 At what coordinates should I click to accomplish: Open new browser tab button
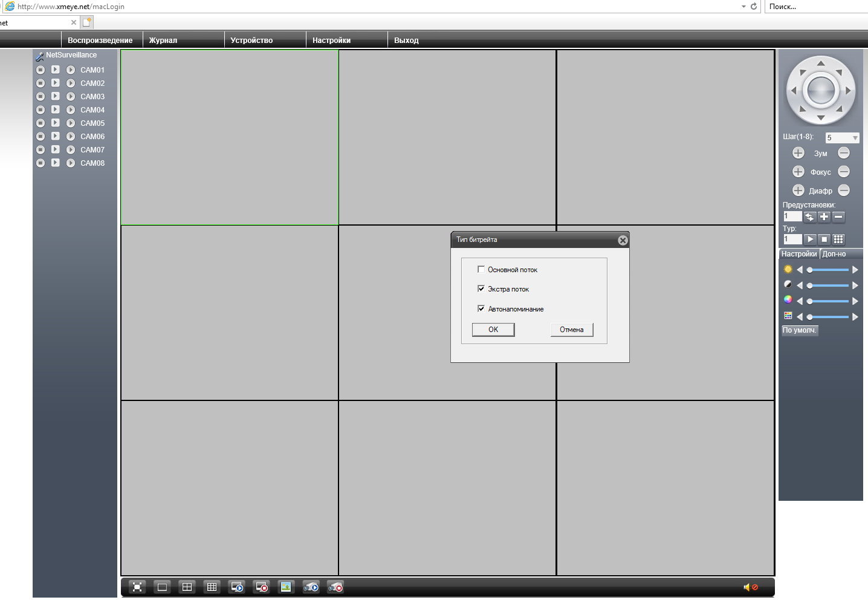pyautogui.click(x=87, y=22)
